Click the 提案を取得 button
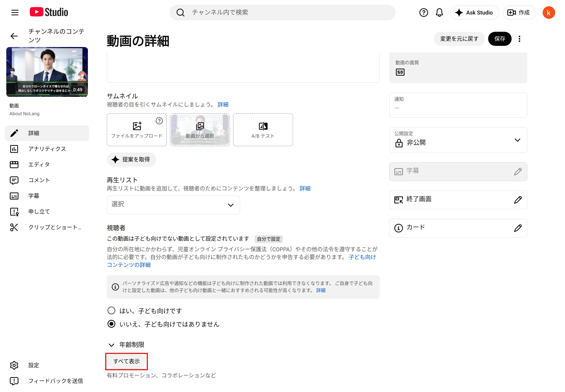This screenshot has height=392, width=565. (131, 160)
